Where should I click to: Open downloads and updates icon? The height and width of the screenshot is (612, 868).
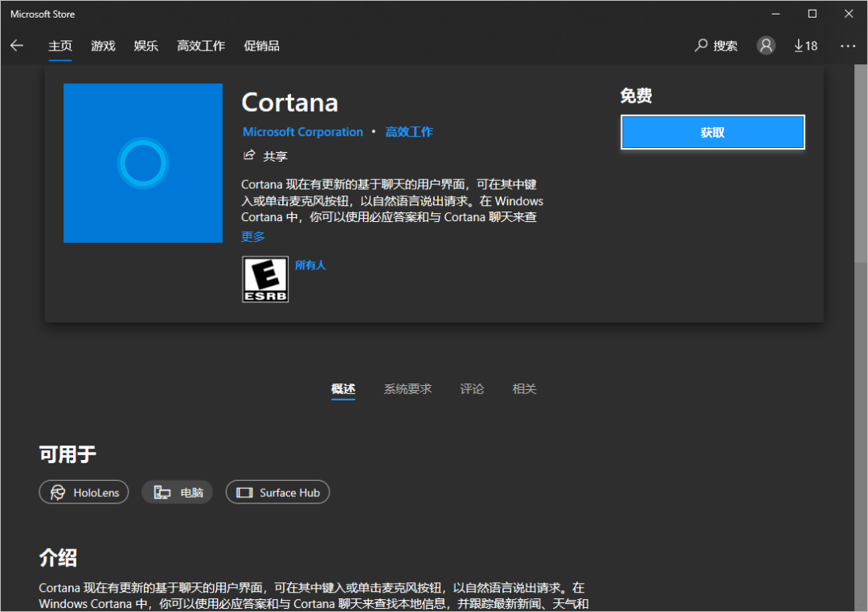(x=805, y=46)
